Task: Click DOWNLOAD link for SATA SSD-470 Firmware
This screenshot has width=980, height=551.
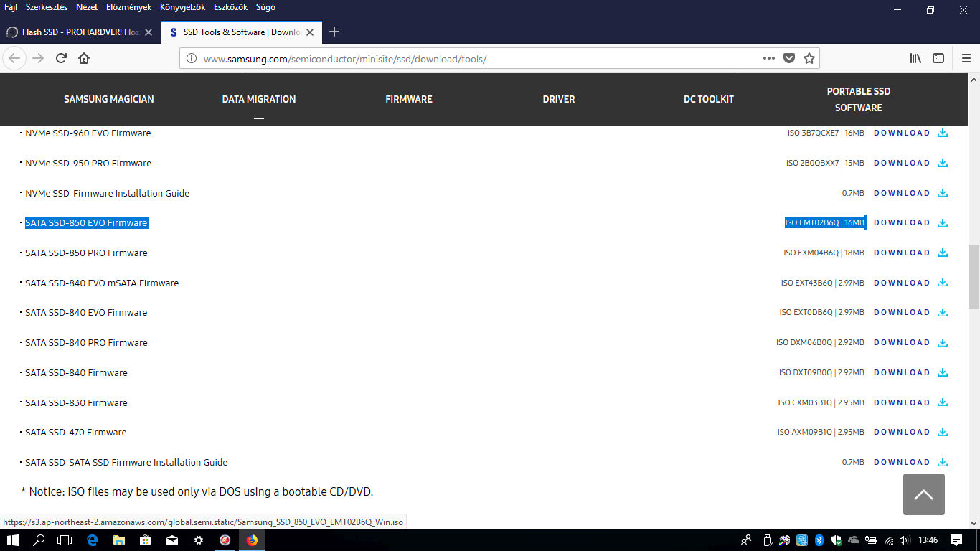Action: pos(902,432)
